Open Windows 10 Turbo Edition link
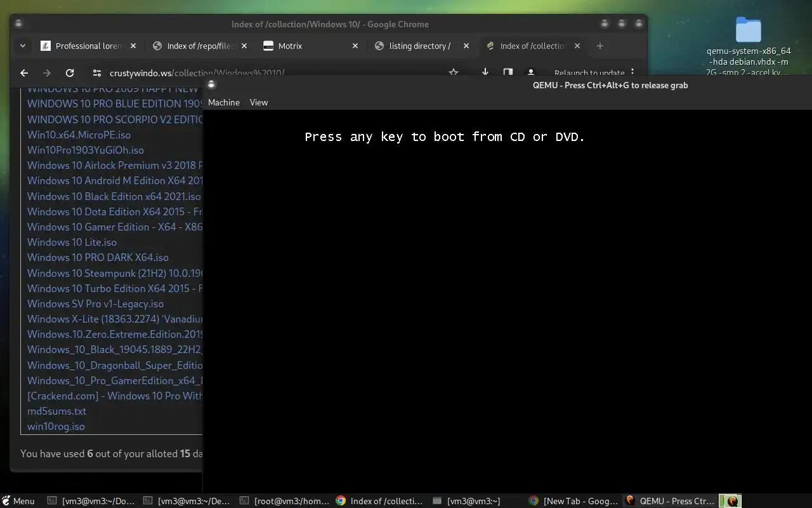 point(115,288)
